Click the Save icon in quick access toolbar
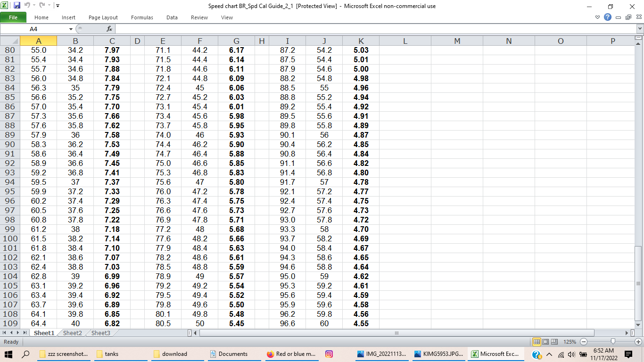Viewport: 644px width, 362px height. (x=17, y=6)
